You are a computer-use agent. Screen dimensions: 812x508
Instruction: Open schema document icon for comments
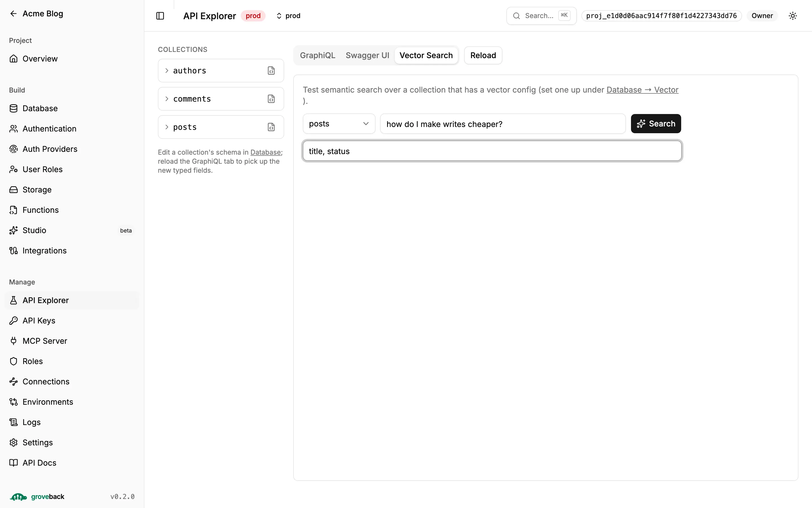[x=271, y=99]
